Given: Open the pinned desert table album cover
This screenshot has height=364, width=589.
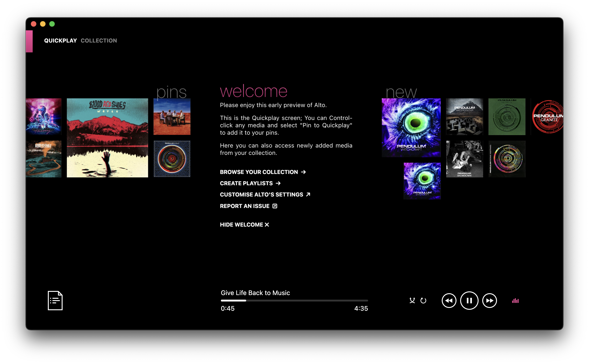Looking at the screenshot, I should click(172, 117).
